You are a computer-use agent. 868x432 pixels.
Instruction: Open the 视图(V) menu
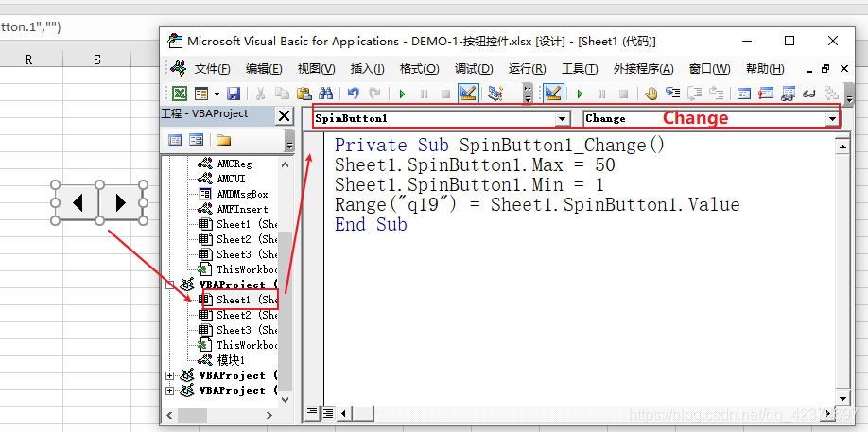[316, 69]
